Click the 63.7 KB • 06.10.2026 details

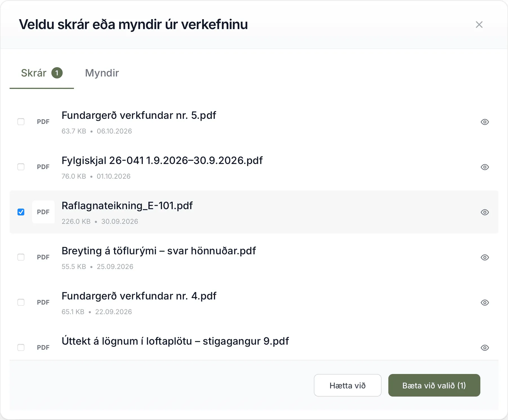pyautogui.click(x=97, y=131)
